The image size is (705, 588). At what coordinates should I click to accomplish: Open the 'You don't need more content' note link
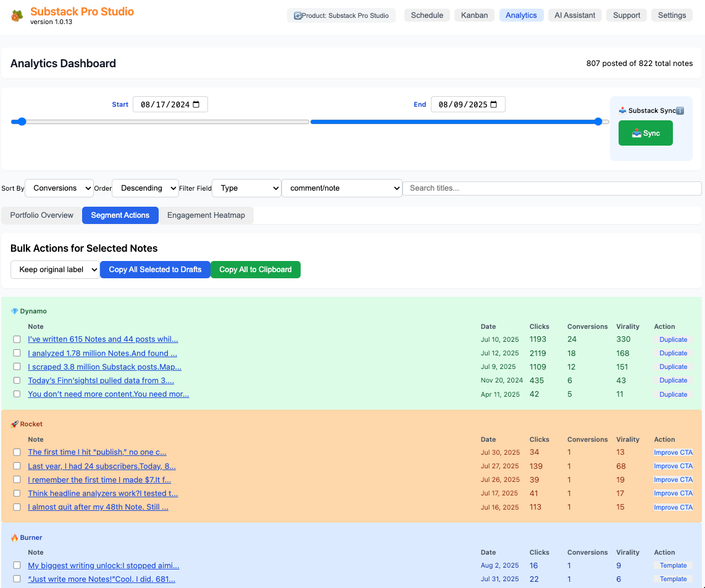pyautogui.click(x=109, y=394)
